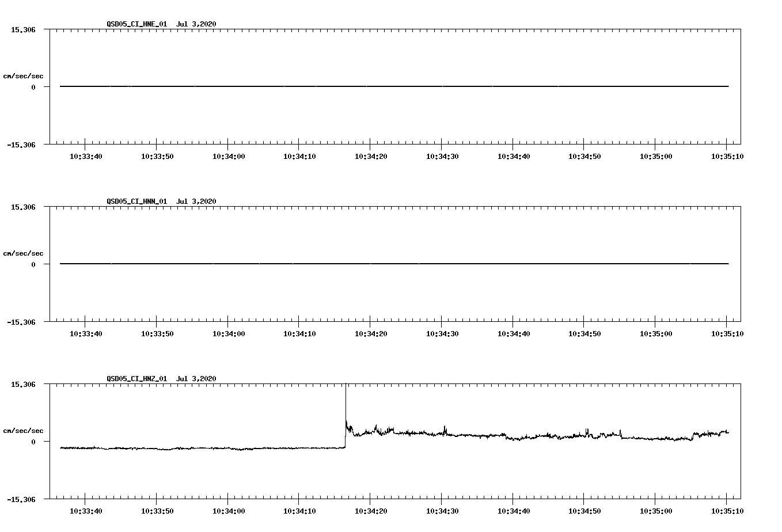The image size is (782, 532).
Task: Click 10:34:20 time label under HNN plot
Action: [370, 334]
